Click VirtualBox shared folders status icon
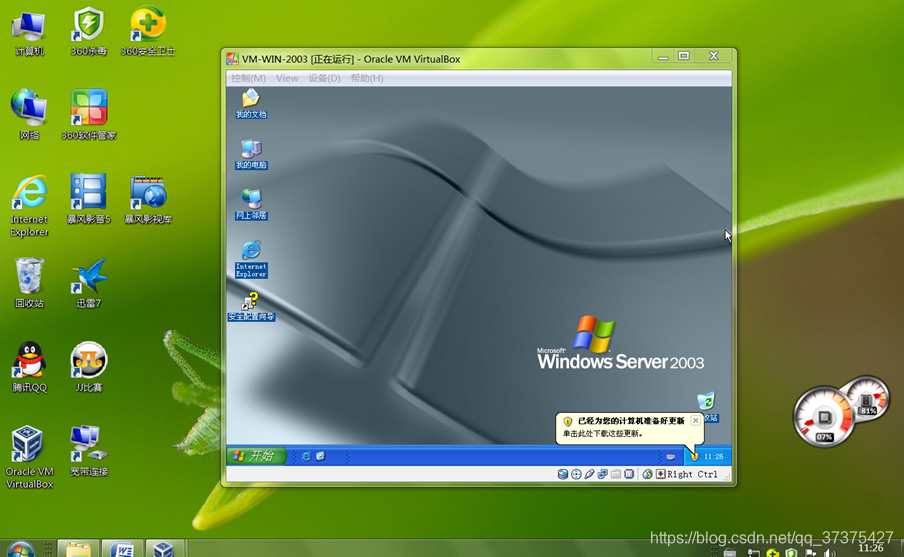This screenshot has height=557, width=904. 616,474
